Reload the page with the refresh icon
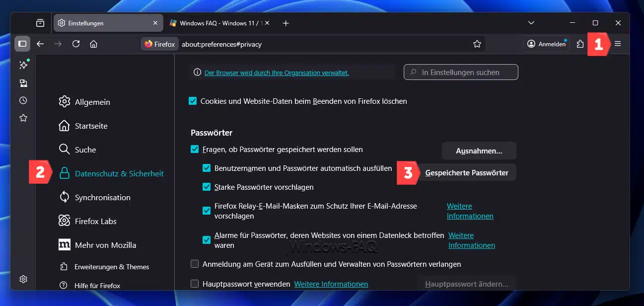The height and width of the screenshot is (306, 644). coord(76,44)
